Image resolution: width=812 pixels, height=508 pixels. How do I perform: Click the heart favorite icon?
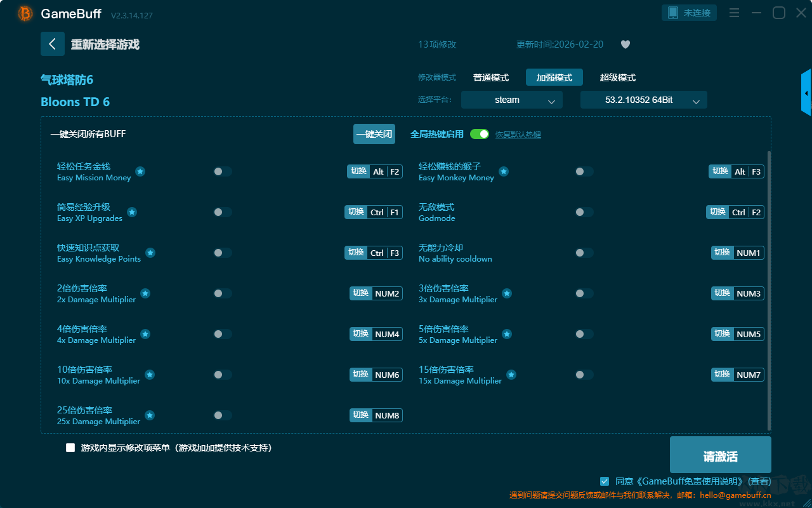pyautogui.click(x=625, y=44)
